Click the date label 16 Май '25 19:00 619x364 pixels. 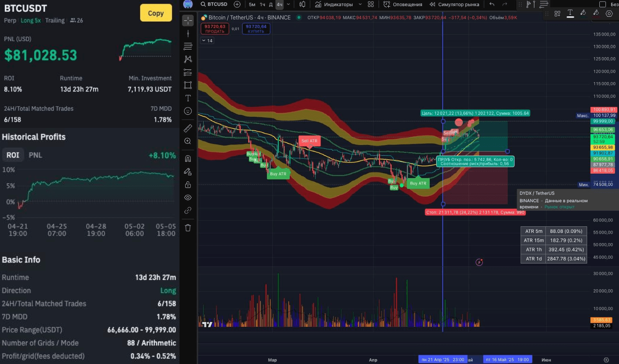coord(507,360)
